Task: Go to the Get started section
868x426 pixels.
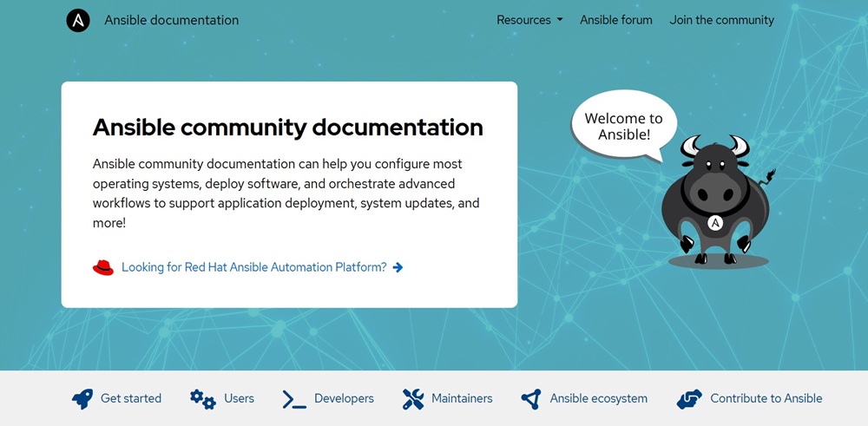Action: (x=131, y=399)
